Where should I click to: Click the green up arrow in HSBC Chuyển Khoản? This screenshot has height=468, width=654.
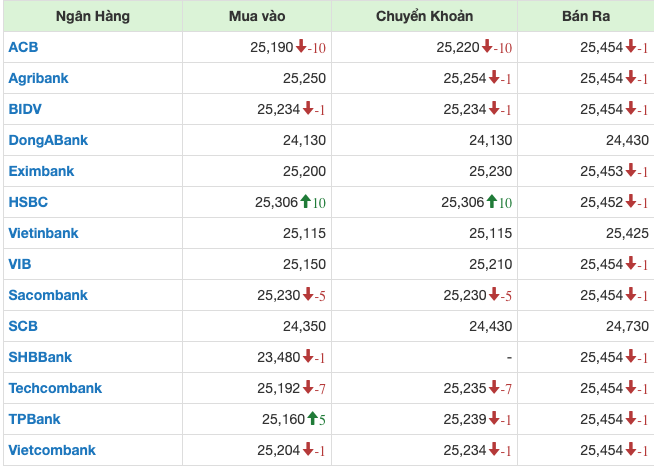pos(492,202)
